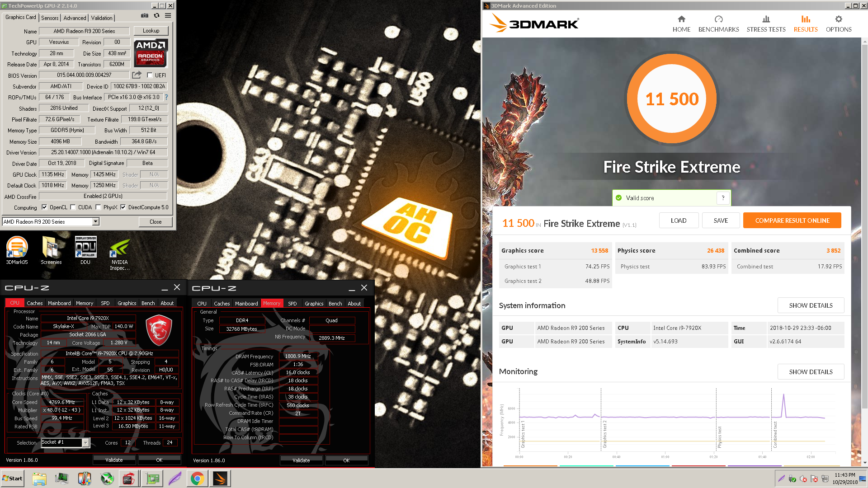Show details for Monitoring

pyautogui.click(x=811, y=372)
